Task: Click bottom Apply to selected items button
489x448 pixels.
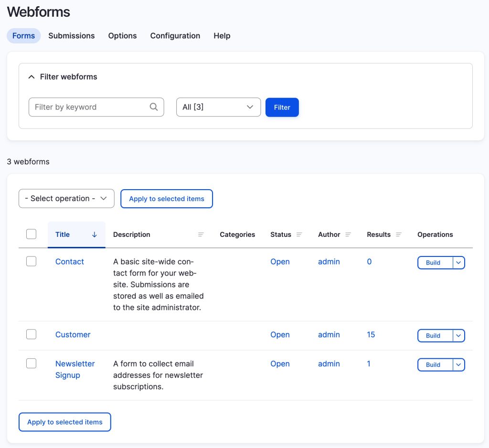Action: coord(65,422)
